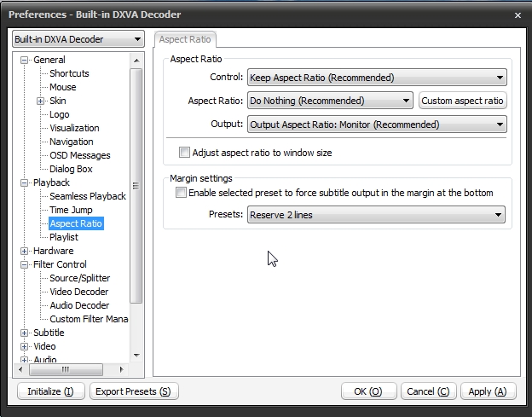Click the Apply (A) button
This screenshot has height=417, width=532.
pos(488,391)
